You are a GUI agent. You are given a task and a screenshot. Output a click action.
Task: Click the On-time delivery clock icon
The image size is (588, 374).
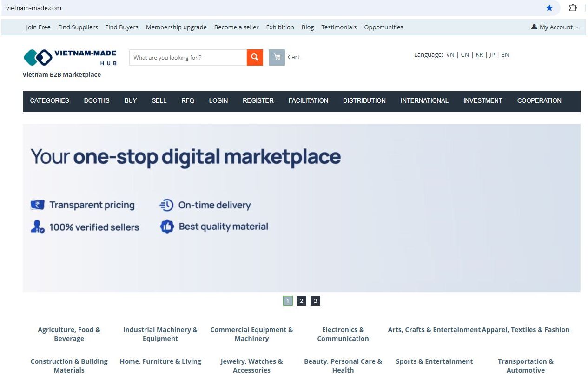[166, 205]
